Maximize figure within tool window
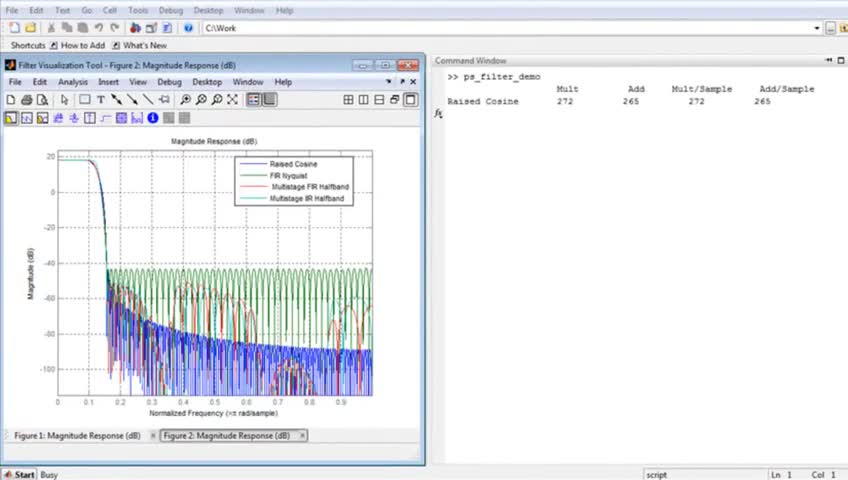The width and height of the screenshot is (848, 480). coord(411,99)
